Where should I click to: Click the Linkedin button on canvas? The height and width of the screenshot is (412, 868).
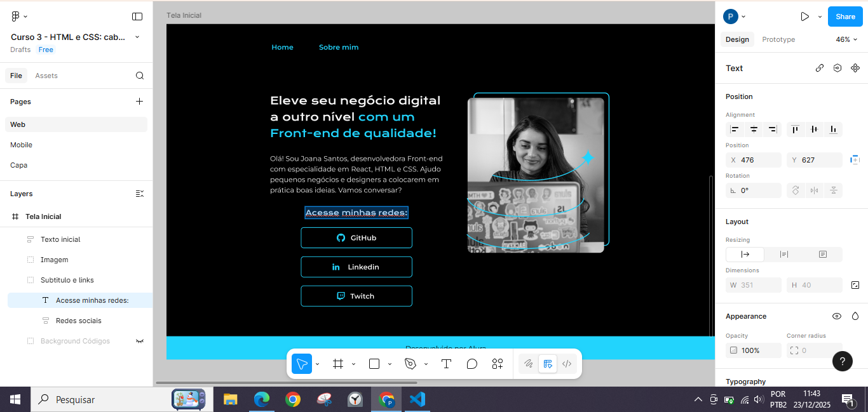tap(356, 267)
